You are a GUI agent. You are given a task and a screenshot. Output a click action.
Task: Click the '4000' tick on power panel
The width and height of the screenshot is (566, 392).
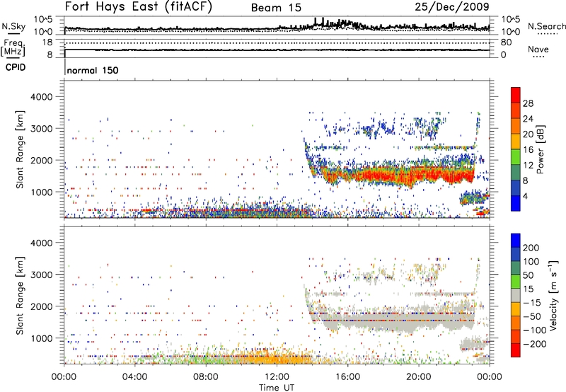(41, 97)
